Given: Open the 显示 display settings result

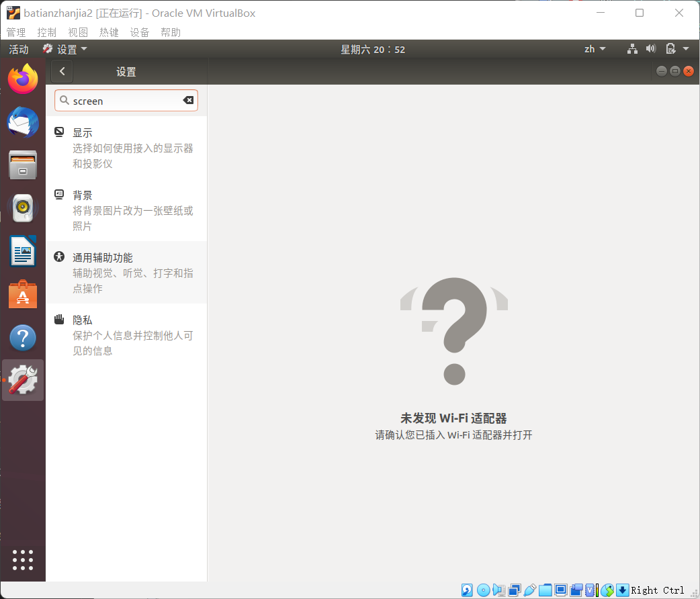Looking at the screenshot, I should coord(126,148).
